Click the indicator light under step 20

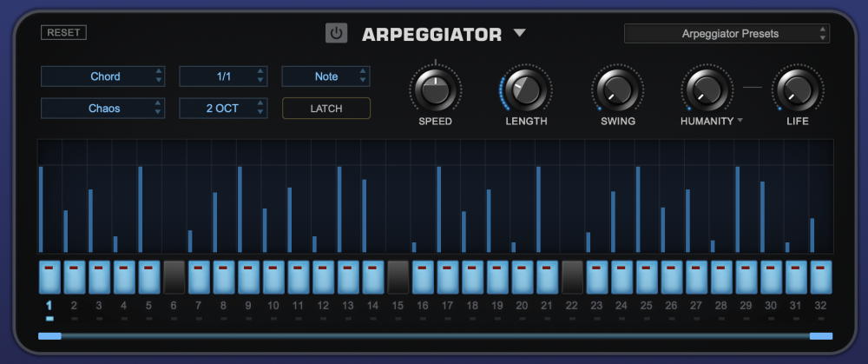522,319
